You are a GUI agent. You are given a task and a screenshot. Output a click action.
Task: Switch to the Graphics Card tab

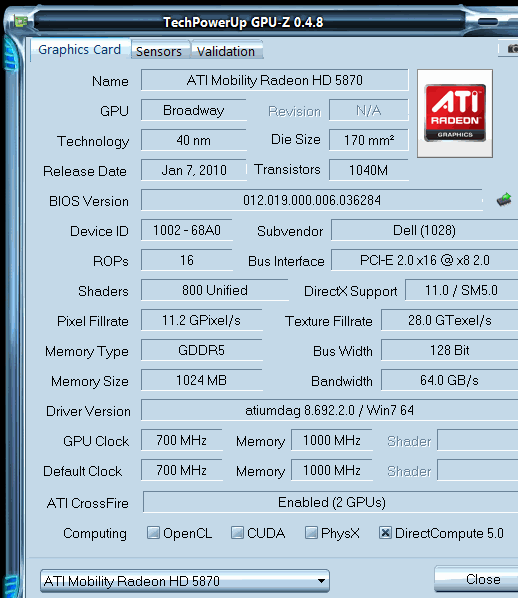[x=79, y=50]
